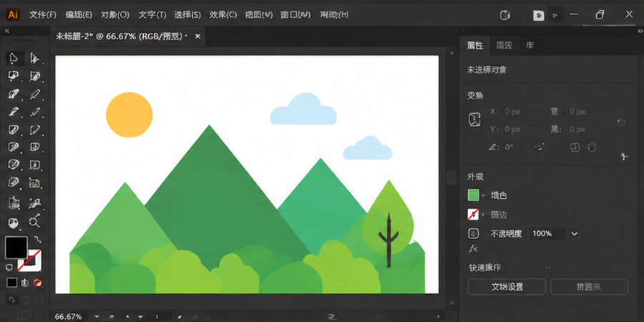Click the green 填色 fill swatch
The height and width of the screenshot is (322, 644).
473,195
